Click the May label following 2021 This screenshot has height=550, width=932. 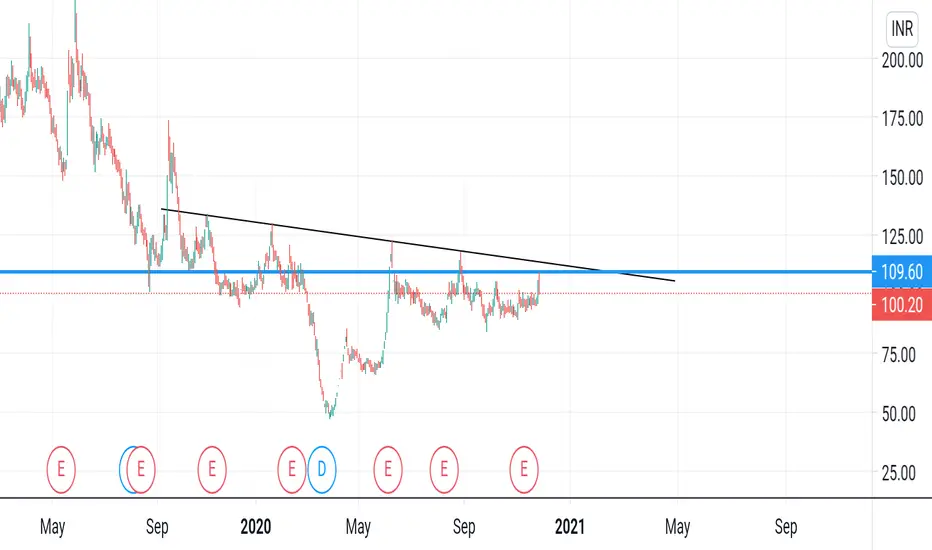pyautogui.click(x=678, y=527)
